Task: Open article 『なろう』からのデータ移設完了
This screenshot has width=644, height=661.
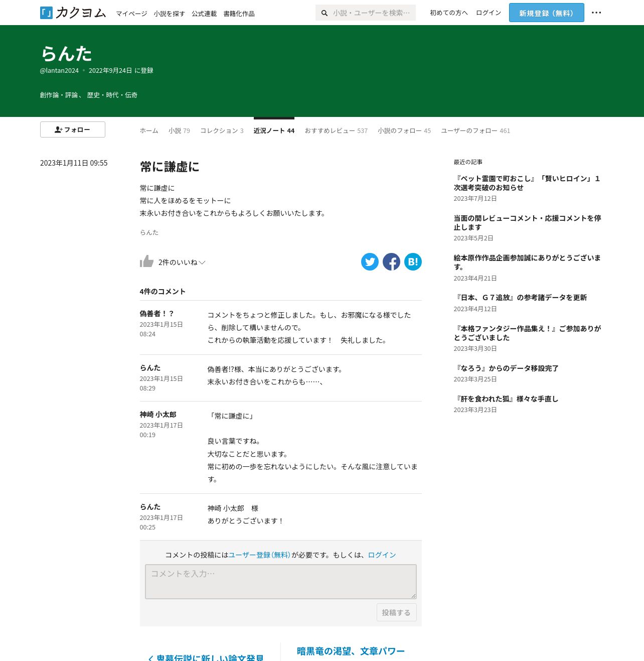Action: [x=506, y=368]
